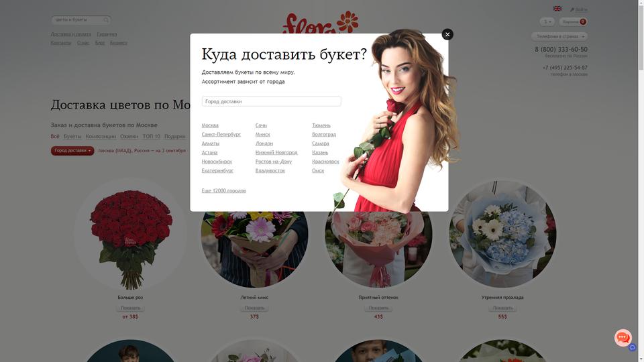Switch to the Композиции category

(101, 136)
